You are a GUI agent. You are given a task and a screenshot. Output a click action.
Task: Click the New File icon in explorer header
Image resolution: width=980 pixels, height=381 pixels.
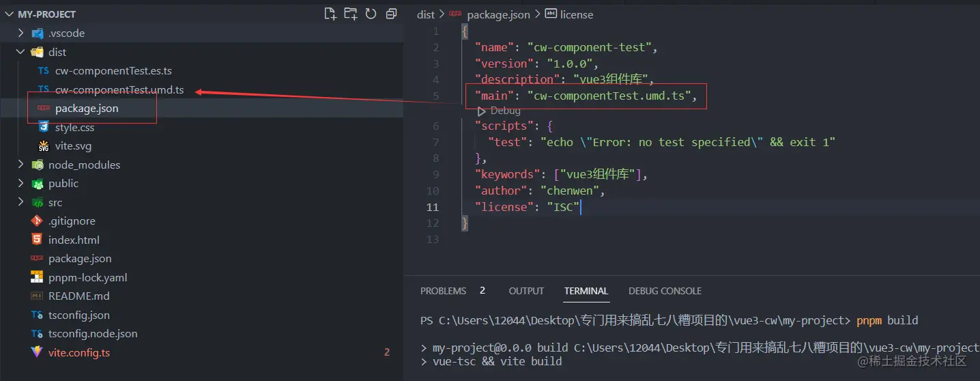click(x=330, y=14)
